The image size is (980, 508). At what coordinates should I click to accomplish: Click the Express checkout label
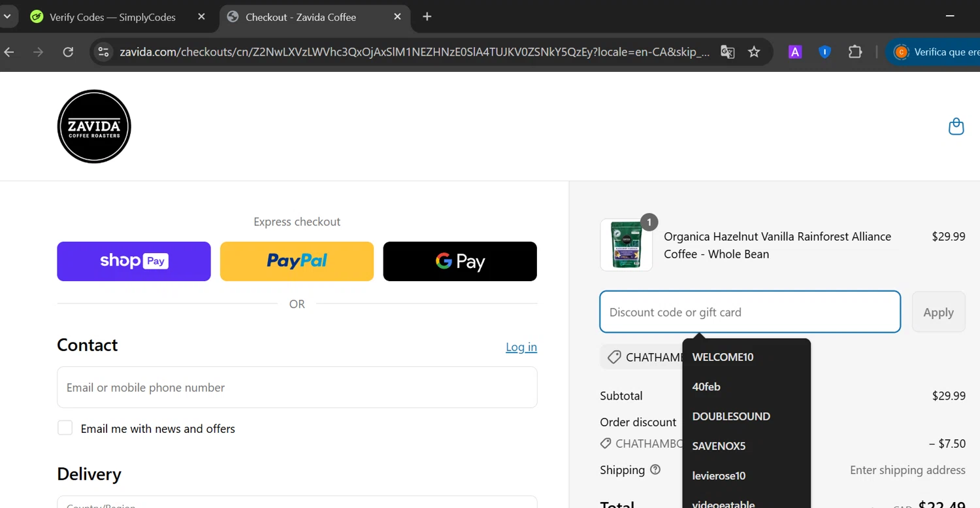(x=297, y=222)
